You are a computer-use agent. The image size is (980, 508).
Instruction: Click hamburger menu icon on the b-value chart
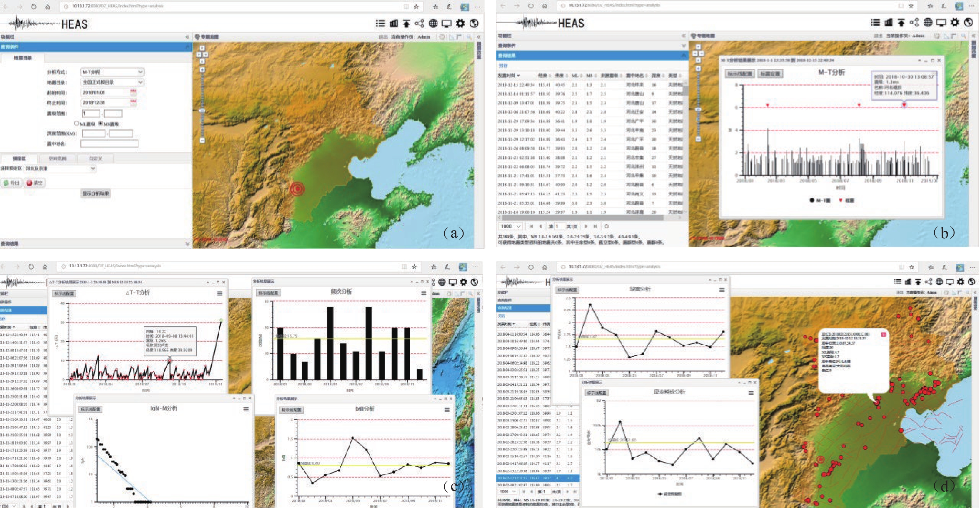pos(447,410)
